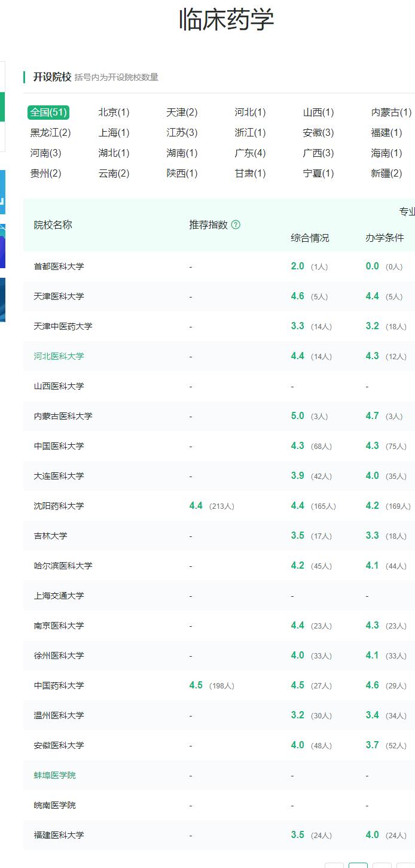Open 沈阳药科大学 school page
This screenshot has height=868, width=415.
tap(59, 506)
